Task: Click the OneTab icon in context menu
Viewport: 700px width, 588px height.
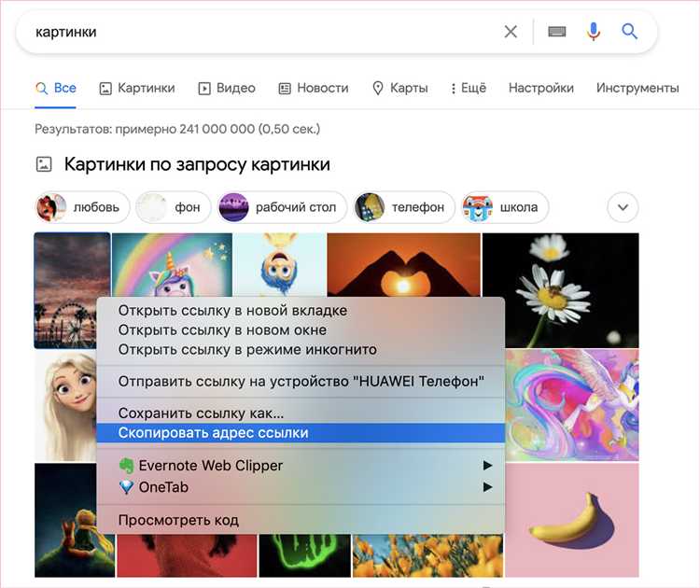Action: [x=127, y=486]
